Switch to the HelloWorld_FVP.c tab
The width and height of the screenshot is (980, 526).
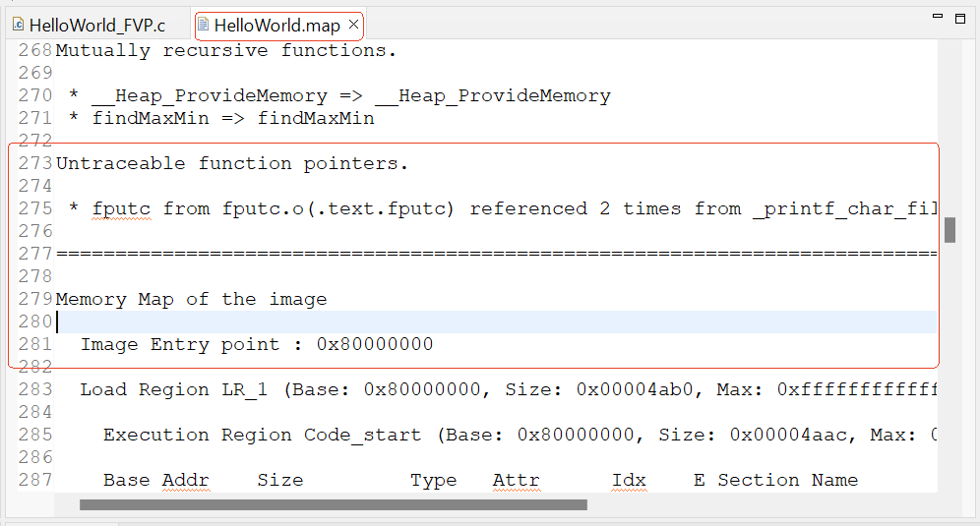[96, 25]
